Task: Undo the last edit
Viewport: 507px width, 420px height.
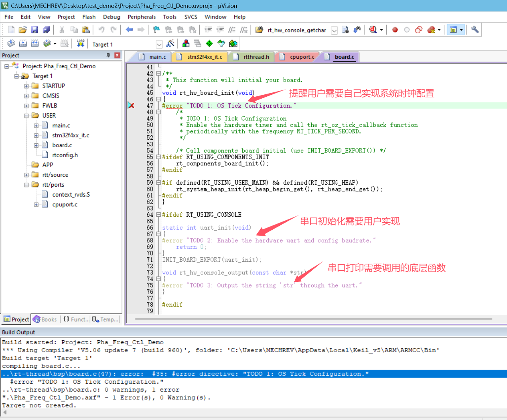Action: point(102,30)
